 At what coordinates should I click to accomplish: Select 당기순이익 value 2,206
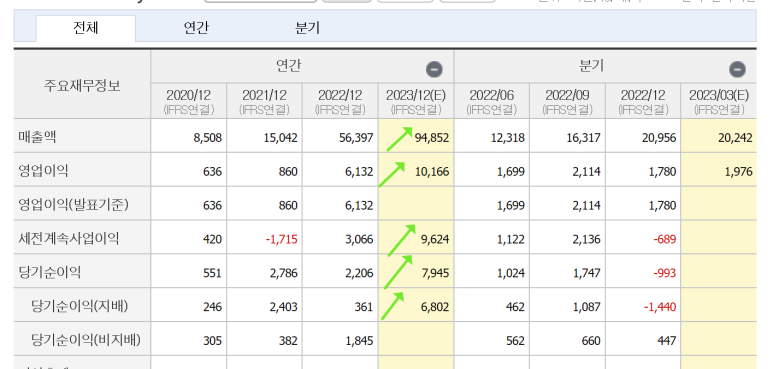359,273
